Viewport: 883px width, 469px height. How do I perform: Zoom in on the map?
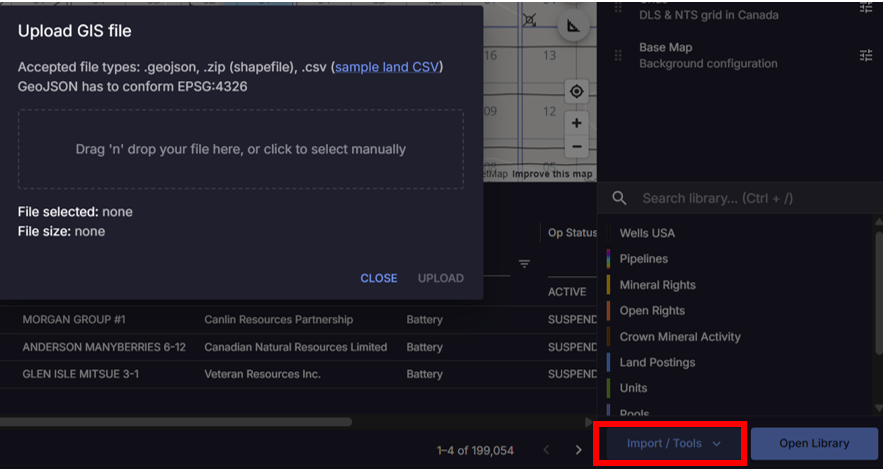click(576, 123)
